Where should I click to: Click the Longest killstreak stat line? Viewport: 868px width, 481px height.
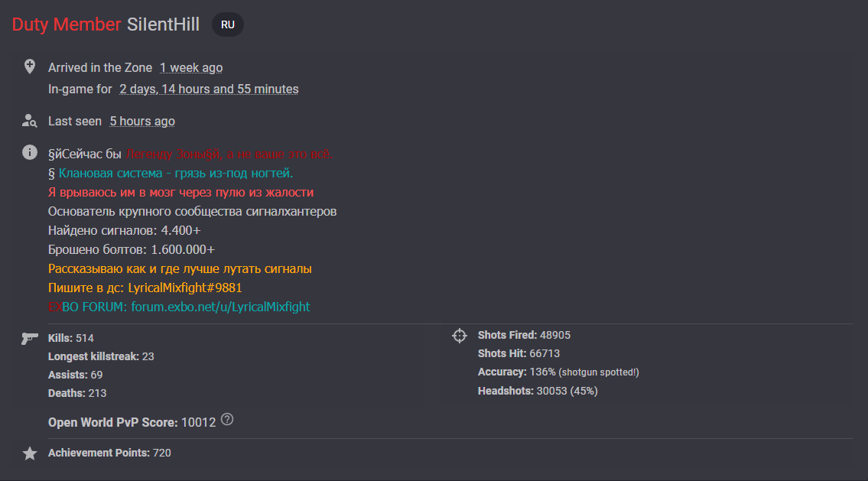(x=101, y=356)
